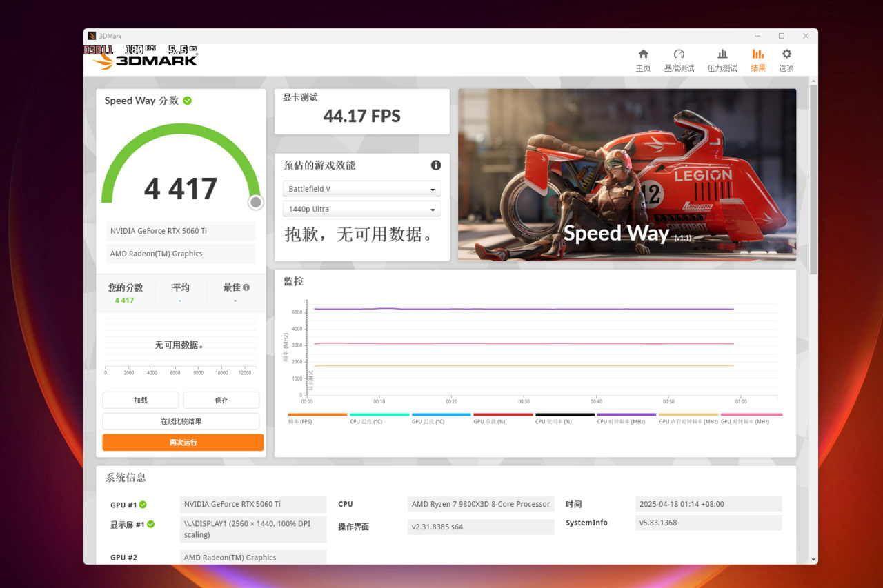This screenshot has width=883, height=588.
Task: Click the 平均 average score column
Action: 181,293
